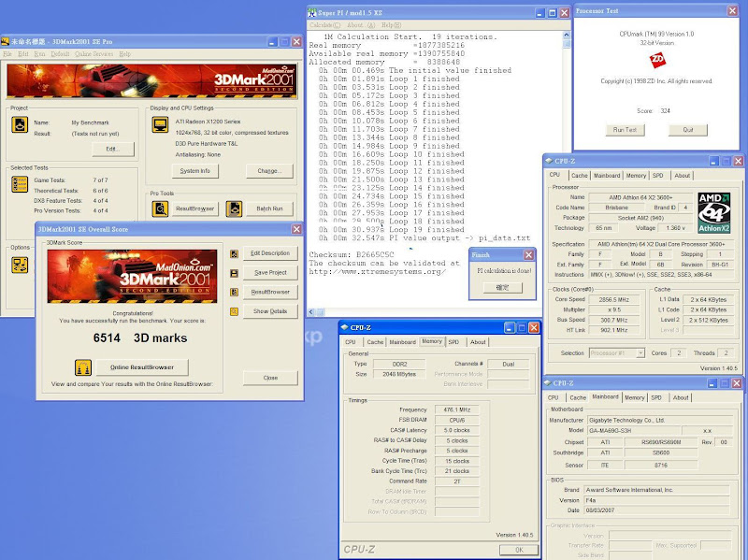
Task: Confirm the PI calculation done dialog
Action: coord(502,288)
